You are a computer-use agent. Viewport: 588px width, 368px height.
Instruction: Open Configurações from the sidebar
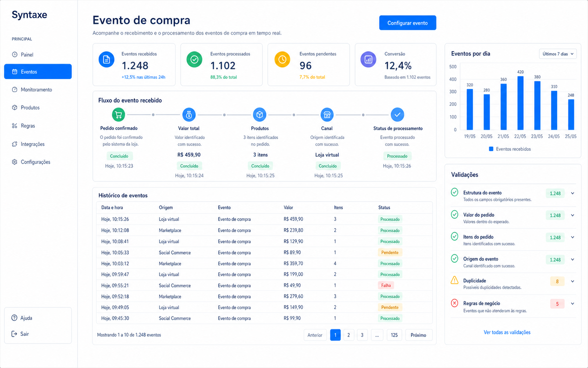pyautogui.click(x=38, y=162)
